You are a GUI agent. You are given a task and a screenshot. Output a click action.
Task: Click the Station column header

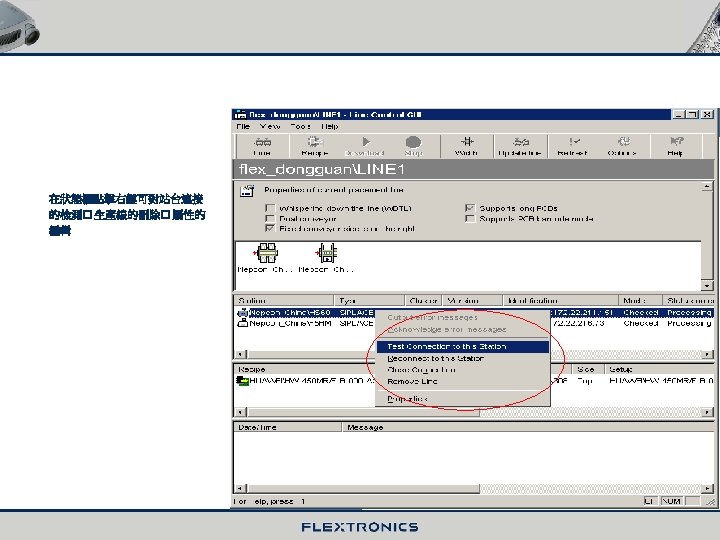pyautogui.click(x=284, y=301)
